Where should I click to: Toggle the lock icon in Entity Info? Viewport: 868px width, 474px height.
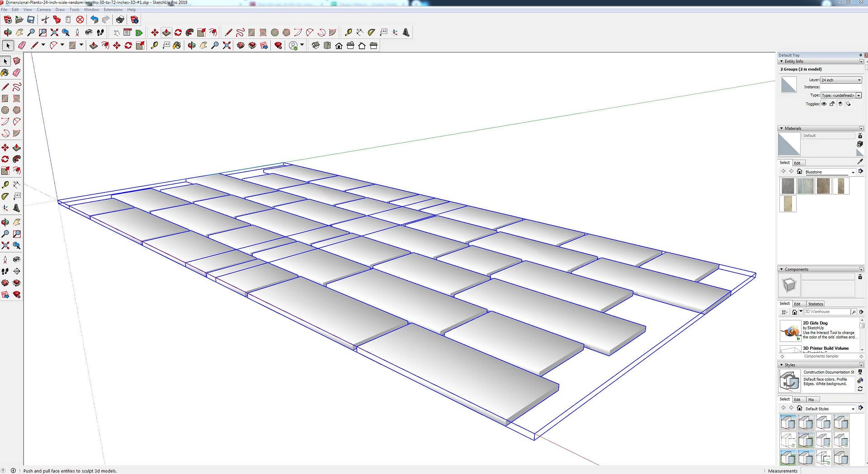coord(832,104)
